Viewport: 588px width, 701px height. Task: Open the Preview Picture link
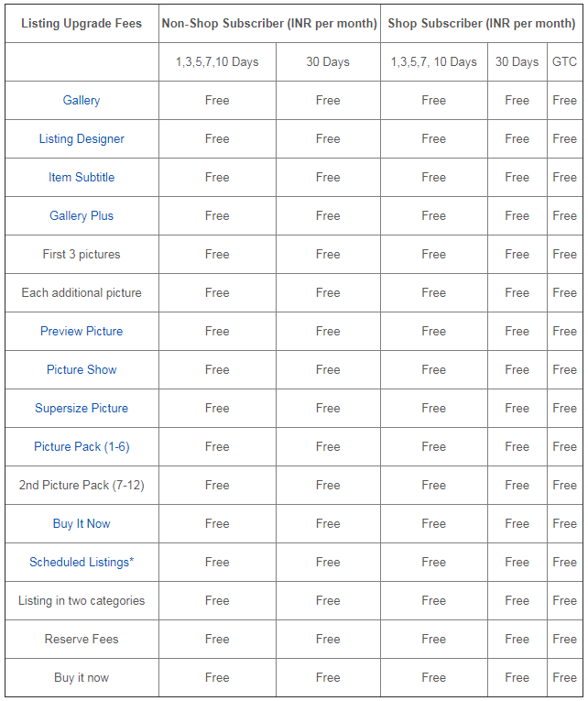point(82,332)
